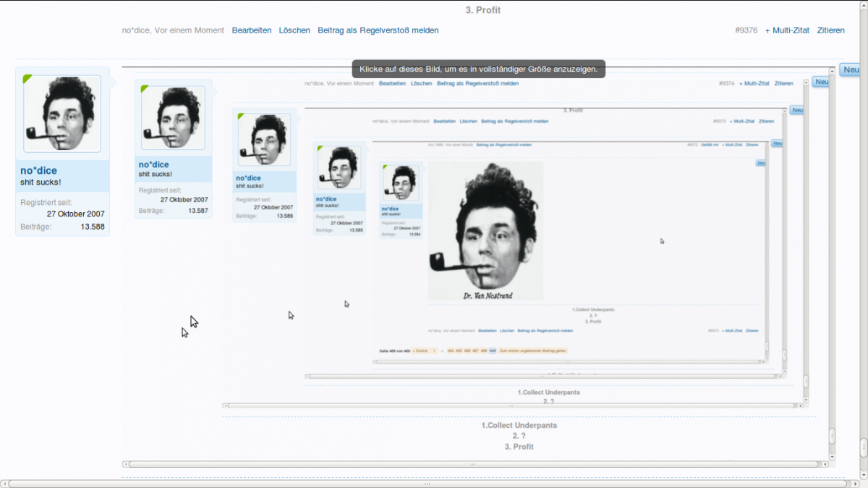Click Zitieren next to post #9376

(830, 30)
